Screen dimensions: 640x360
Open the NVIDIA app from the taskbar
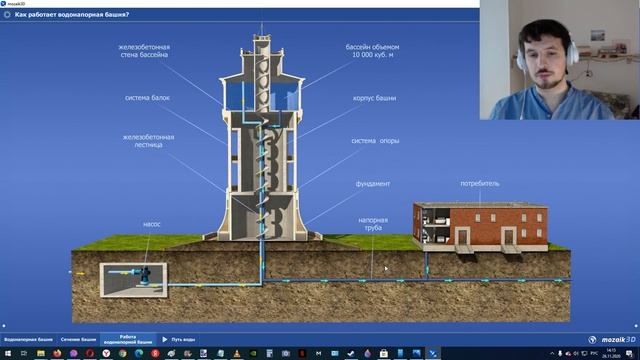pos(253,353)
